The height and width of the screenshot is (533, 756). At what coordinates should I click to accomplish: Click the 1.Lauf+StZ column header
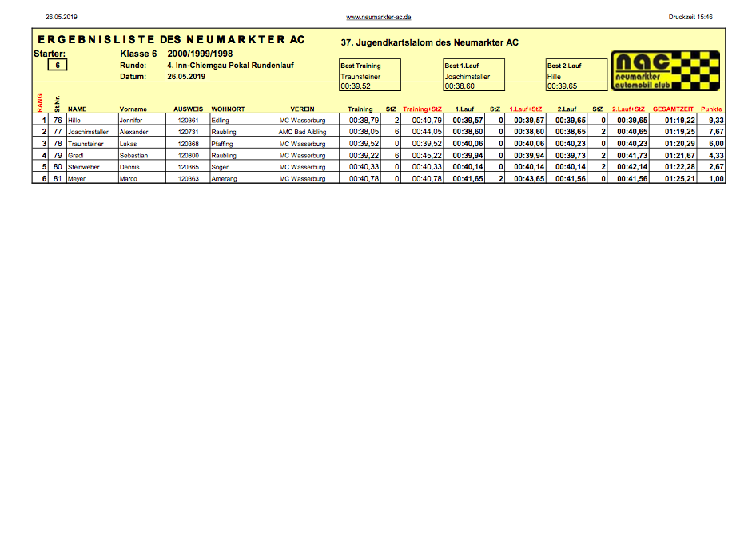(x=526, y=109)
